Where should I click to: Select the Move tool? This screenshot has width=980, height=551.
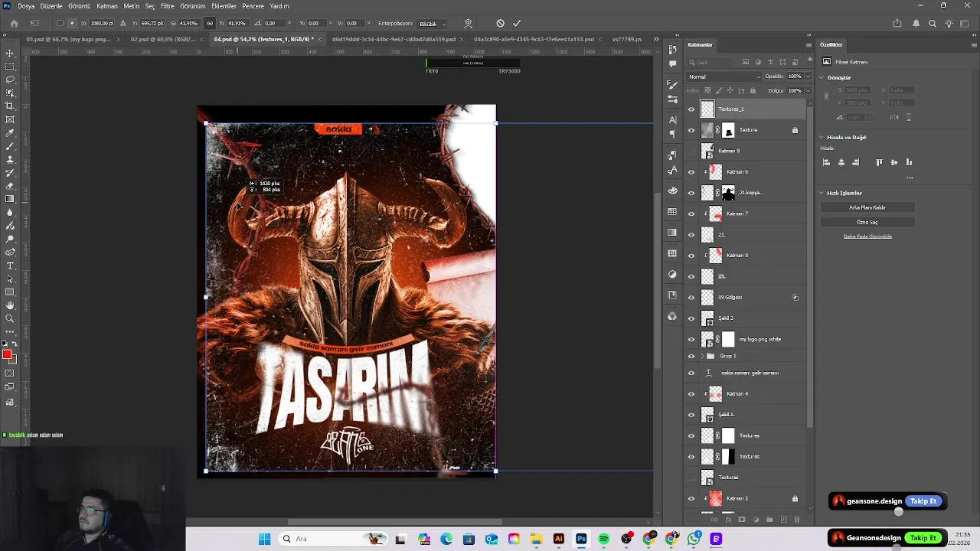pyautogui.click(x=10, y=53)
